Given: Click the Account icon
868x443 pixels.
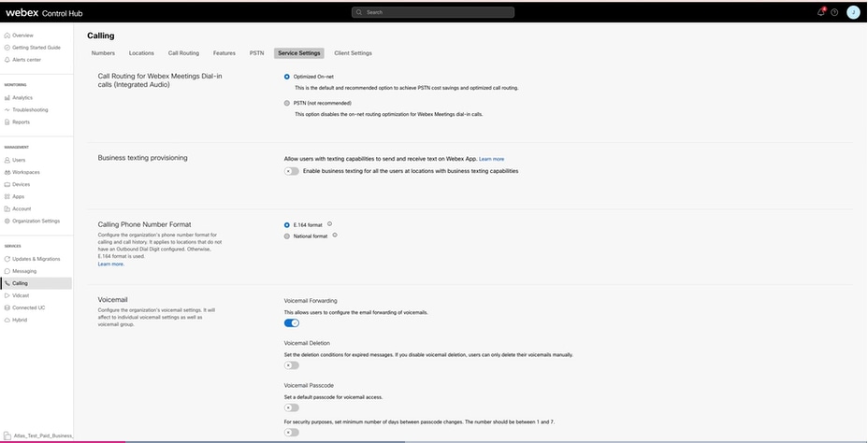Looking at the screenshot, I should pyautogui.click(x=7, y=208).
